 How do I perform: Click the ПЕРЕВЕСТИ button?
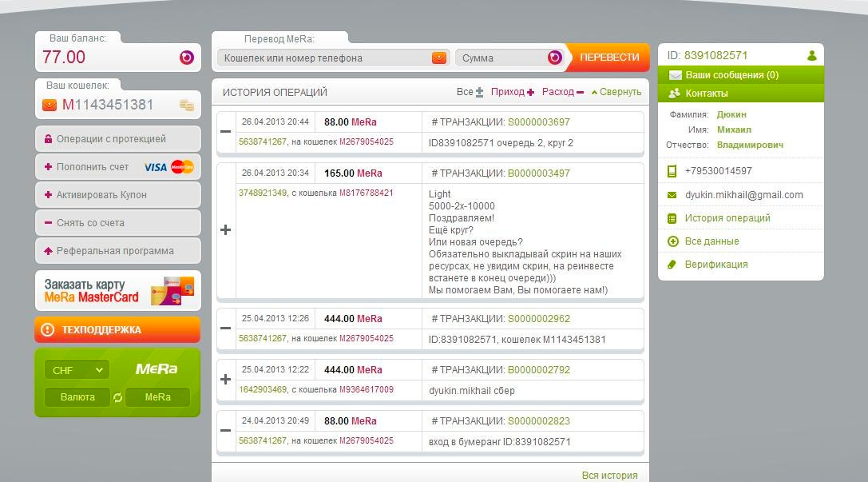point(609,57)
